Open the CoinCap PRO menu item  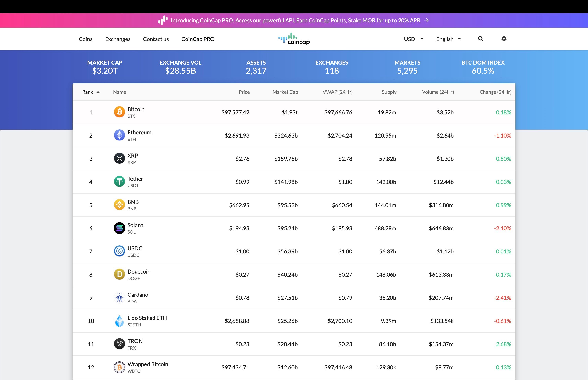click(x=198, y=39)
